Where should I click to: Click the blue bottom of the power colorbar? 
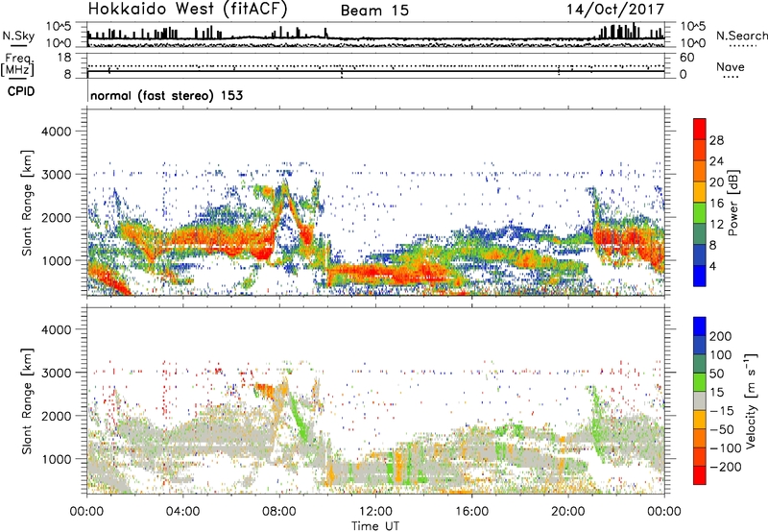pyautogui.click(x=700, y=276)
